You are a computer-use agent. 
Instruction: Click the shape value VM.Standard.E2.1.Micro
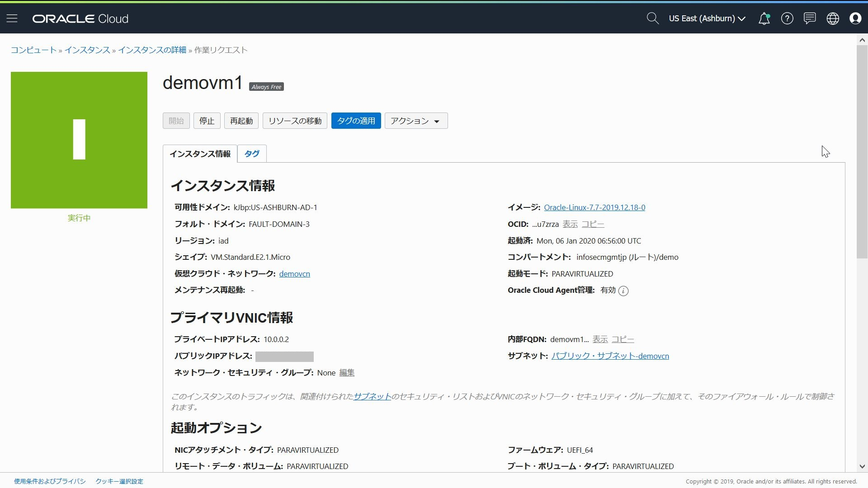click(250, 257)
